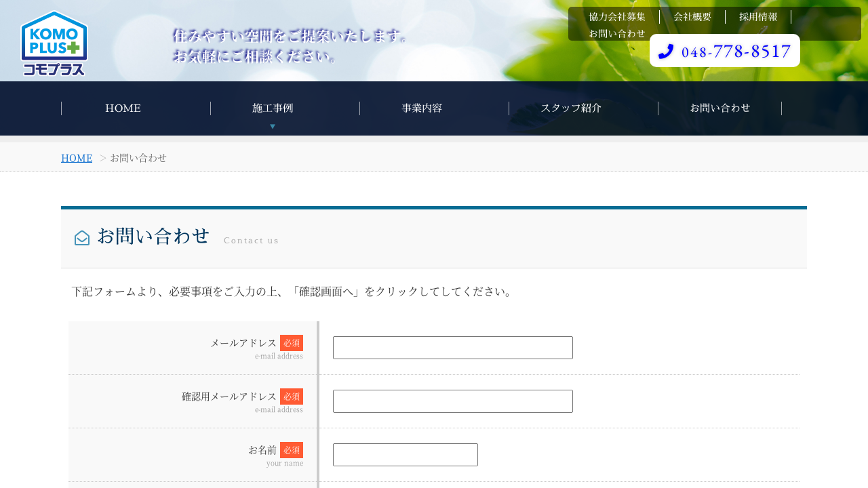
Task: Go to 事業内容 in the navigation bar
Action: 422,108
